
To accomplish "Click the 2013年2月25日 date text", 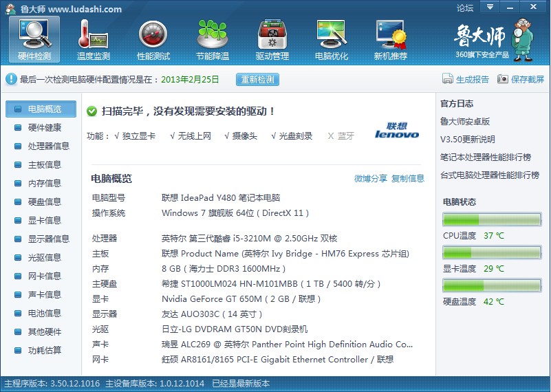I will point(190,79).
